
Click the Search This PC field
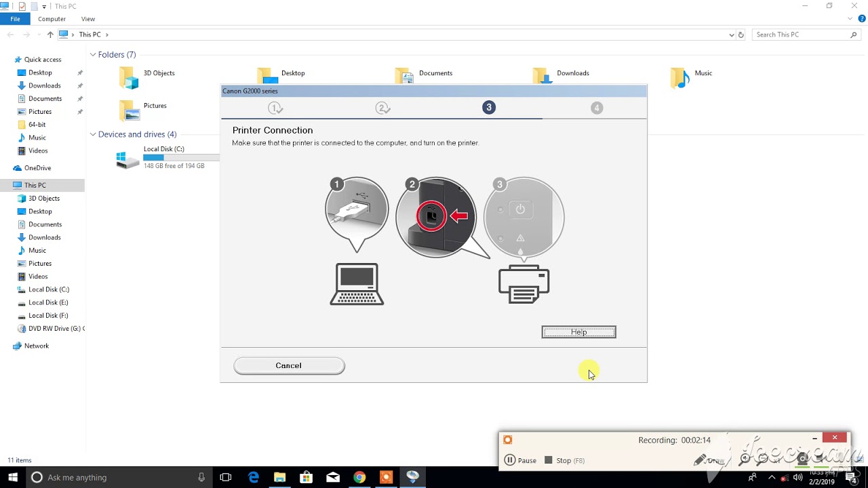coord(800,35)
